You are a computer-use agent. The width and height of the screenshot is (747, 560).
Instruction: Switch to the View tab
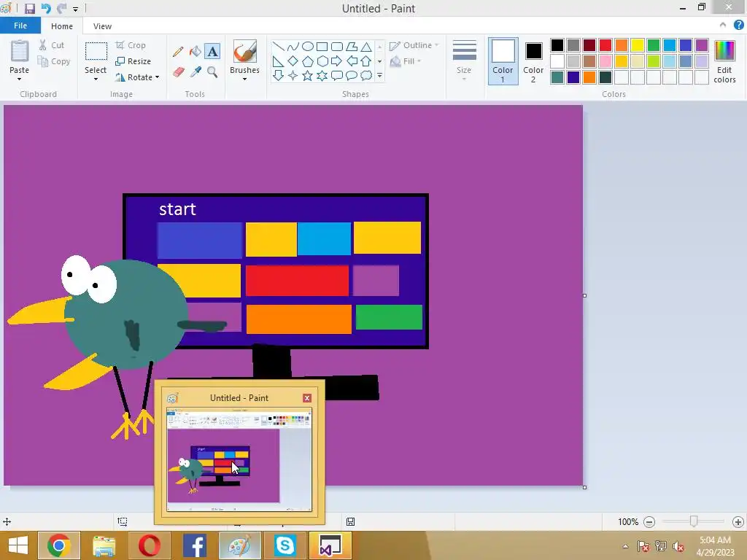coord(102,26)
